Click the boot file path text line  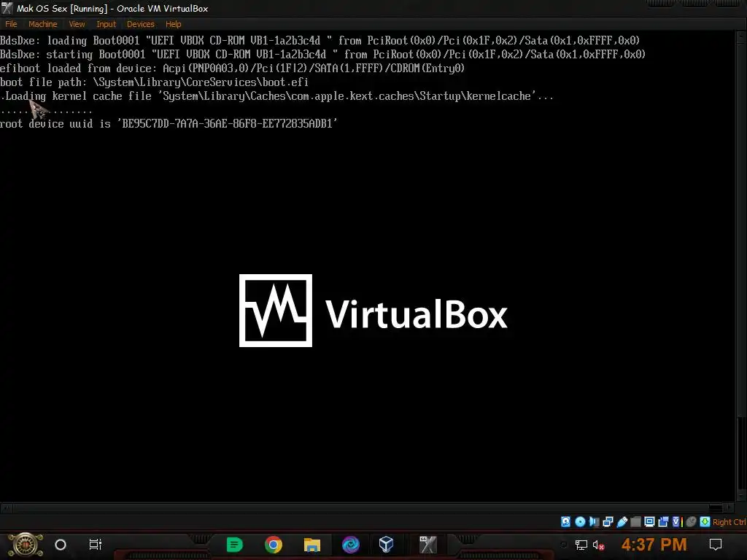[x=155, y=82]
